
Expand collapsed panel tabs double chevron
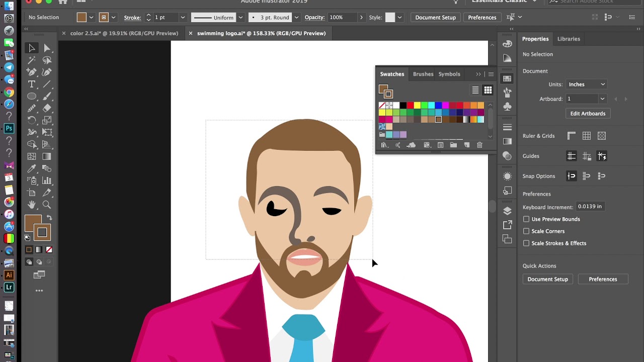[478, 74]
